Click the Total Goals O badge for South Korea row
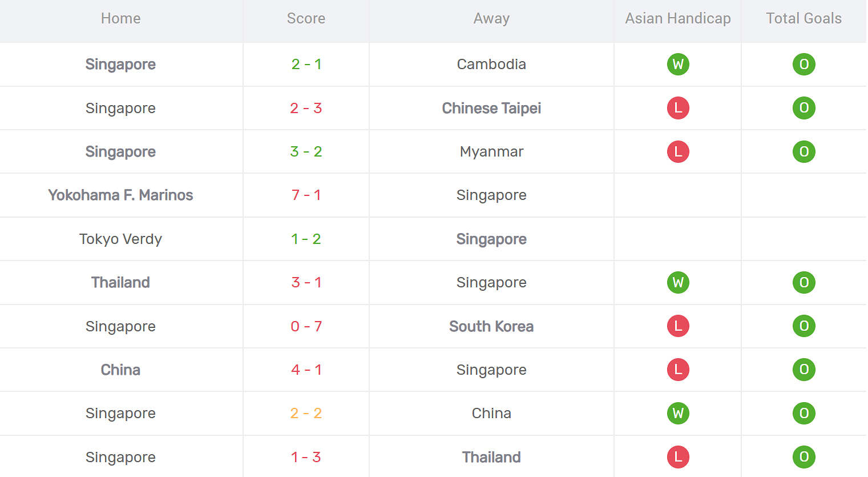 coord(804,326)
